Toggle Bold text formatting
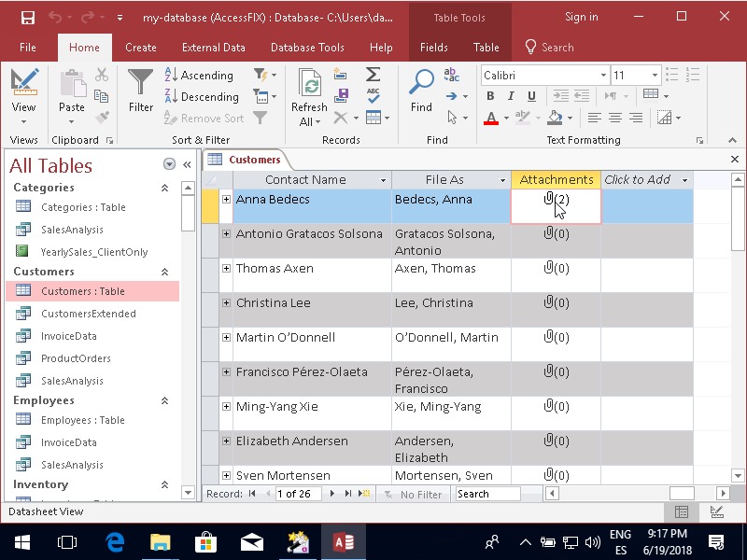 pyautogui.click(x=490, y=96)
